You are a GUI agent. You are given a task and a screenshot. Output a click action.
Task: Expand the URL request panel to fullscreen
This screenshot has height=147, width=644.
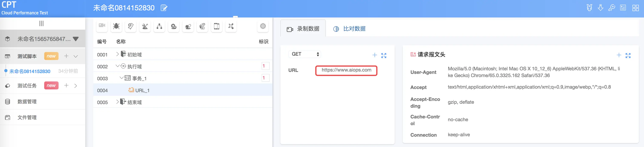(384, 55)
